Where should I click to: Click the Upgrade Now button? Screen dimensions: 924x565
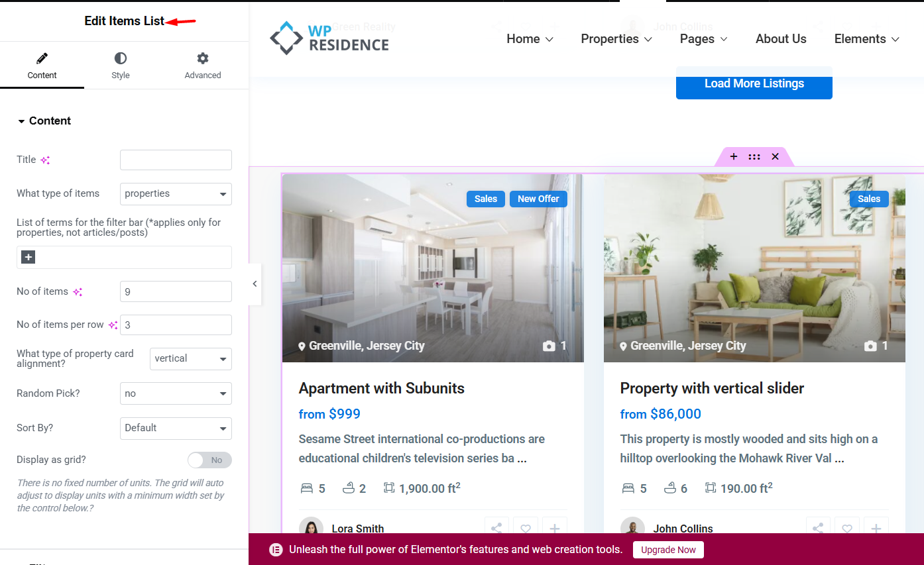pyautogui.click(x=668, y=550)
